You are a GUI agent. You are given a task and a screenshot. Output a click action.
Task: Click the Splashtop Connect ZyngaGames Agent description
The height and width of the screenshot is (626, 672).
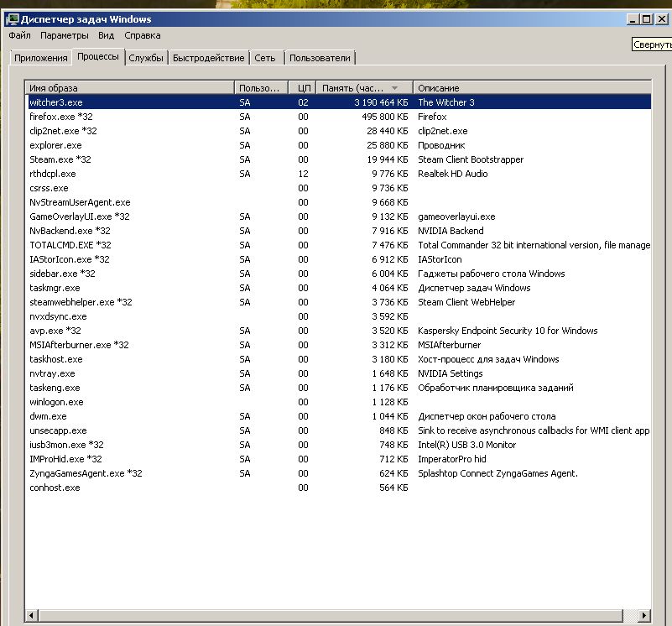497,473
